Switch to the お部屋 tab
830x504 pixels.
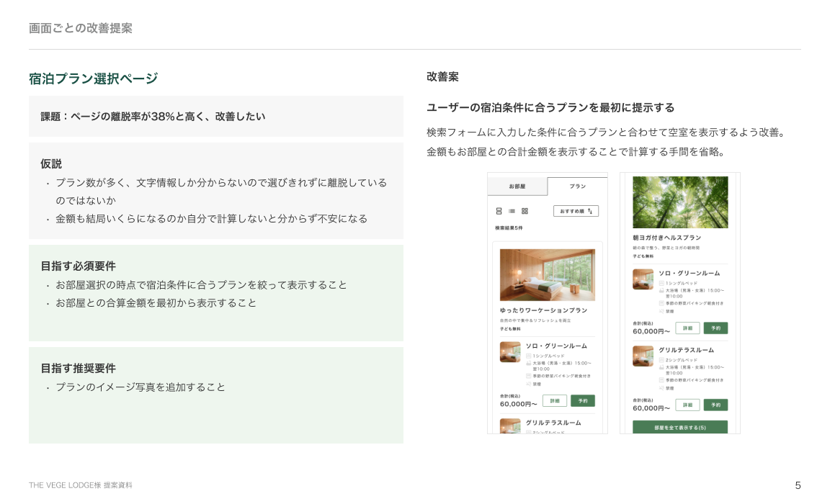(x=517, y=186)
